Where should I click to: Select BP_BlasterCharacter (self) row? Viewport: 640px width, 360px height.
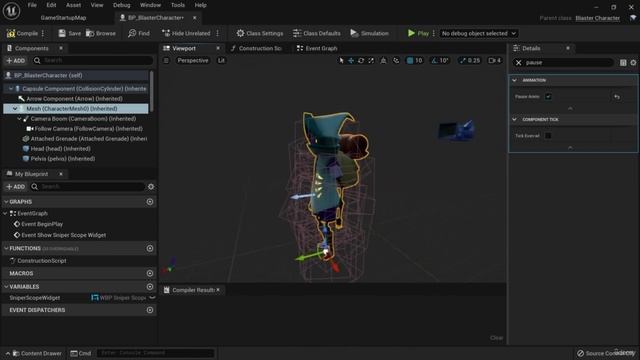click(x=76, y=76)
